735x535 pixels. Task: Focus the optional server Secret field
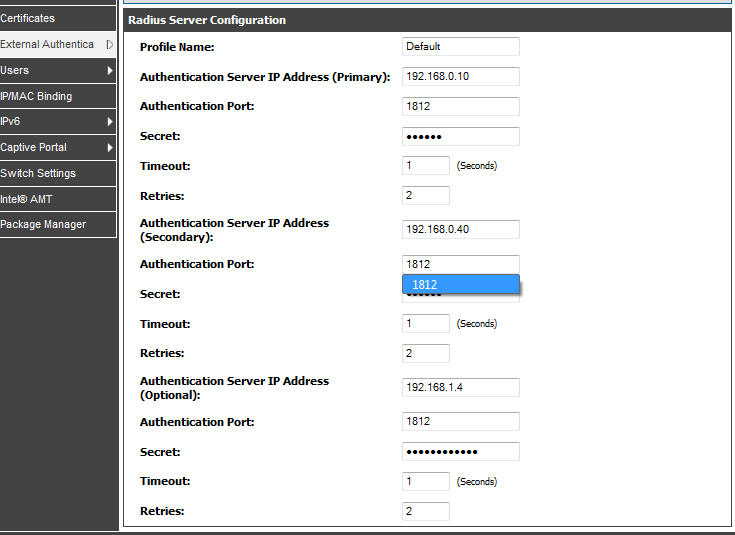coord(460,451)
